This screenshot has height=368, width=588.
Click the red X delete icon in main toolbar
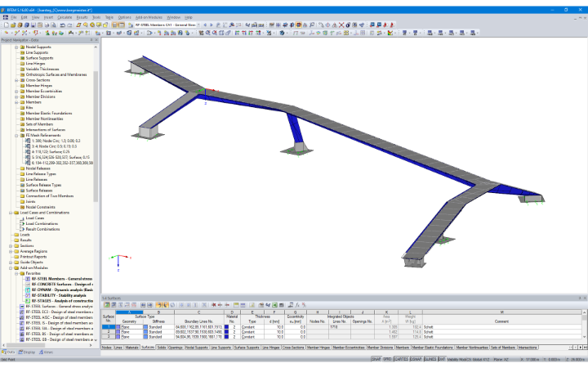(x=341, y=25)
